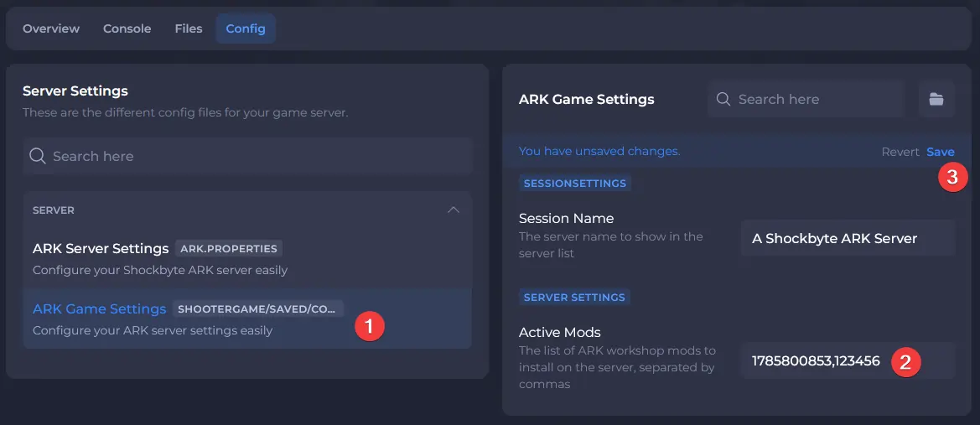Click the ARK.PROPERTIES file badge
This screenshot has height=425, width=980.
229,249
